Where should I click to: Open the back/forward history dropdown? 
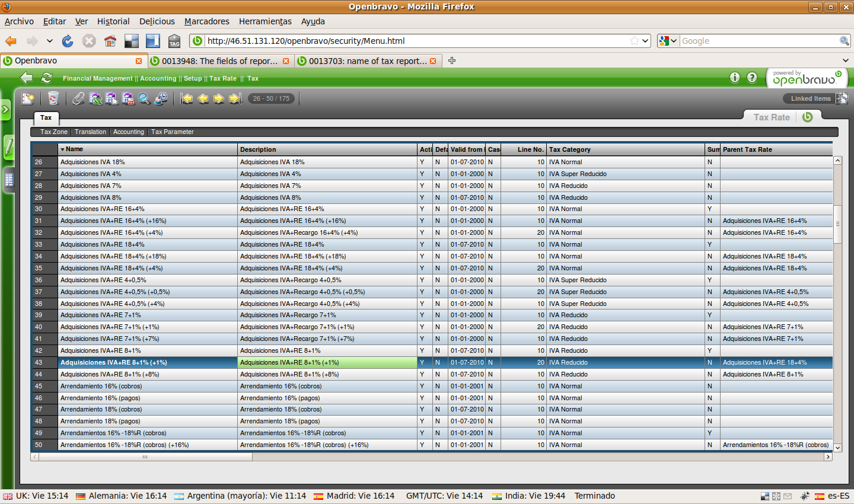pos(50,41)
